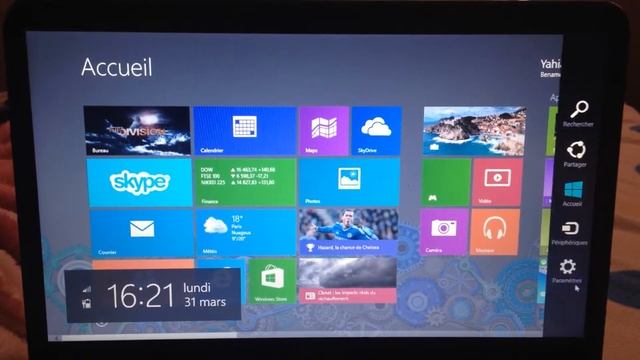Open the purple Caméra tile
Image resolution: width=640 pixels, height=360 pixels.
pyautogui.click(x=444, y=232)
